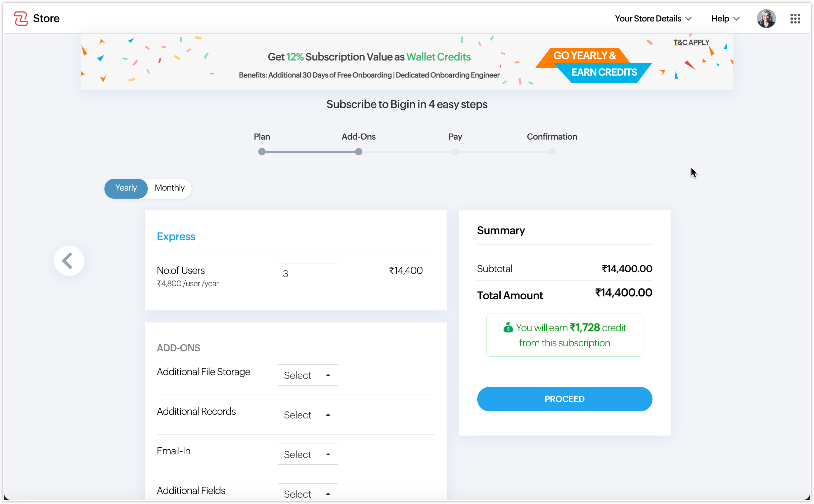Expand Your Store Details menu
The image size is (814, 504).
point(653,18)
